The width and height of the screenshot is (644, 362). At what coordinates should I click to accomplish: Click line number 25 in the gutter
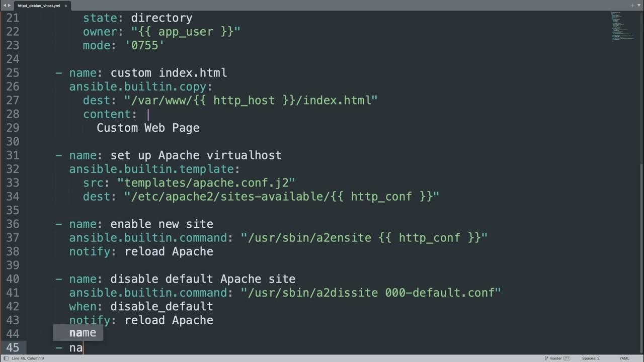[13, 73]
